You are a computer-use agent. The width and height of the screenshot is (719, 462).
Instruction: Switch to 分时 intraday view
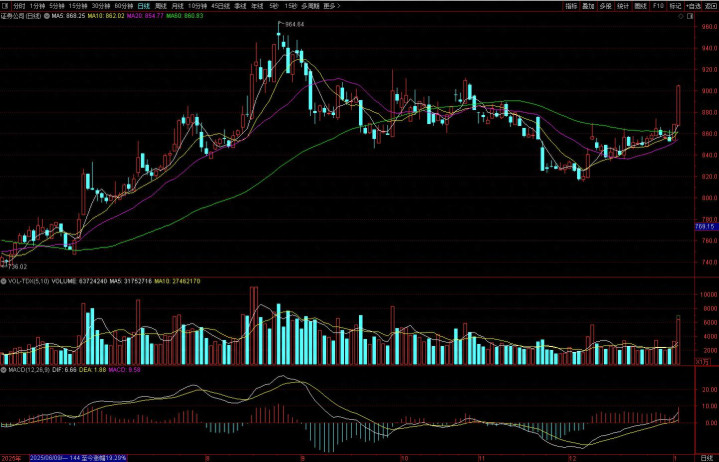19,6
